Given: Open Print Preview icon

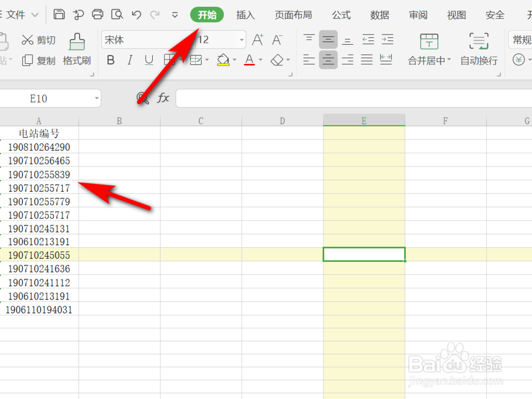Looking at the screenshot, I should 117,14.
